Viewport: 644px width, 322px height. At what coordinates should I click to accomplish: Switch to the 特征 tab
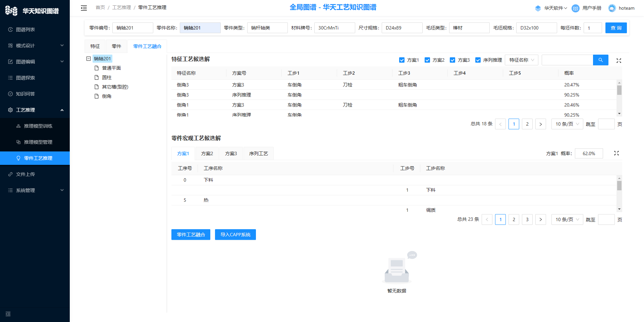tap(95, 46)
